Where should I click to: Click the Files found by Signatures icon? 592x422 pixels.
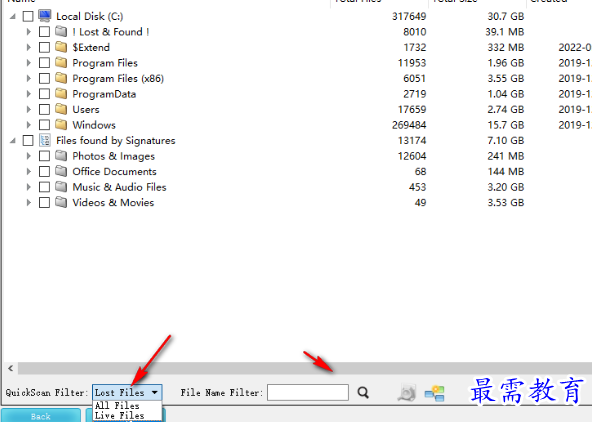(x=45, y=140)
